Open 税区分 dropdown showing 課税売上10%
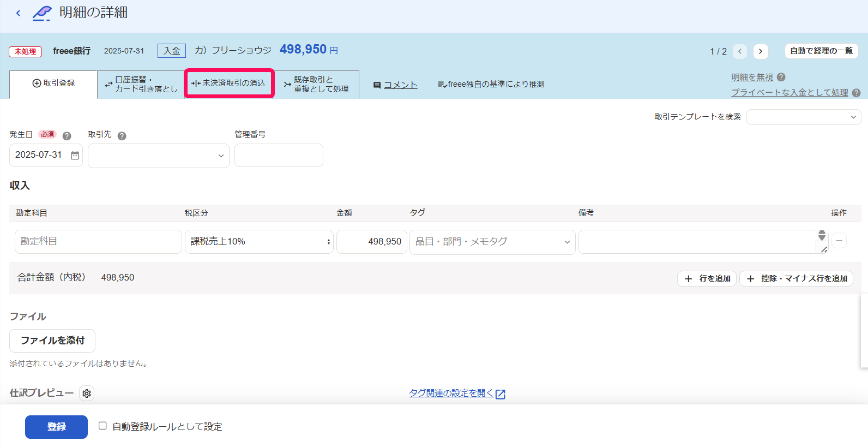 (x=259, y=242)
